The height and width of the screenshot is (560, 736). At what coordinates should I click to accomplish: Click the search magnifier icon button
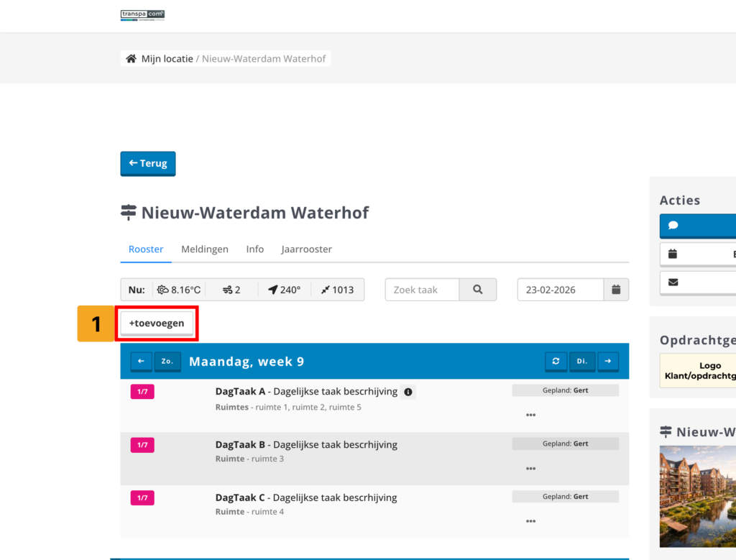point(478,290)
